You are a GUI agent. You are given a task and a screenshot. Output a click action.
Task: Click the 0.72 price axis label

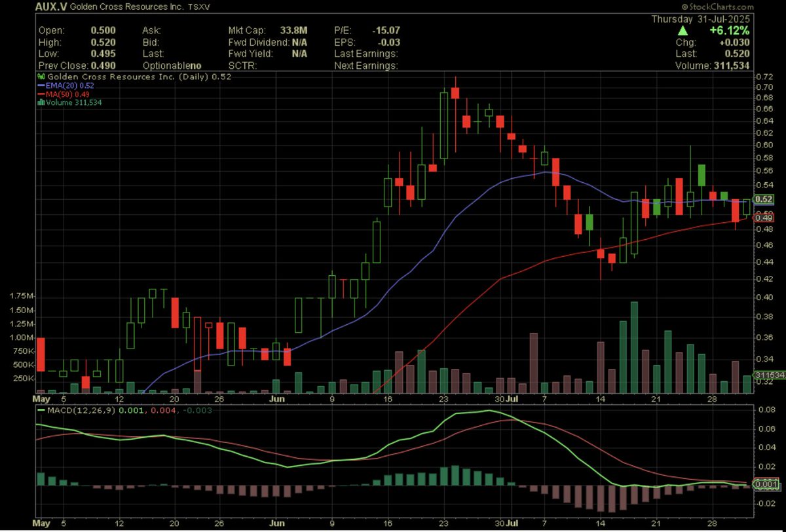click(x=765, y=77)
